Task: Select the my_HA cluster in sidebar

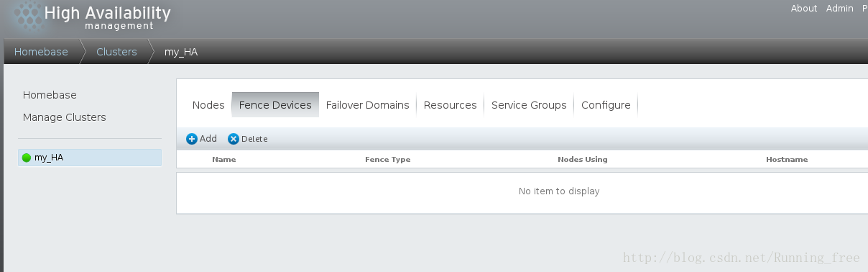Action: point(90,158)
